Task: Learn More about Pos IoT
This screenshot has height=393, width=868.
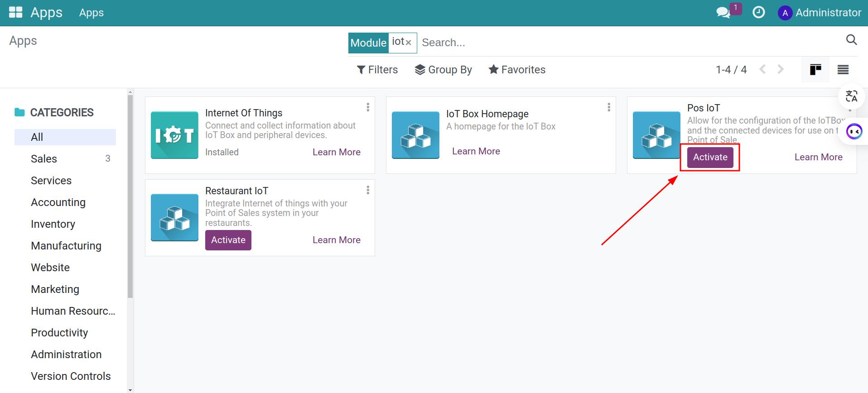Action: pos(819,157)
